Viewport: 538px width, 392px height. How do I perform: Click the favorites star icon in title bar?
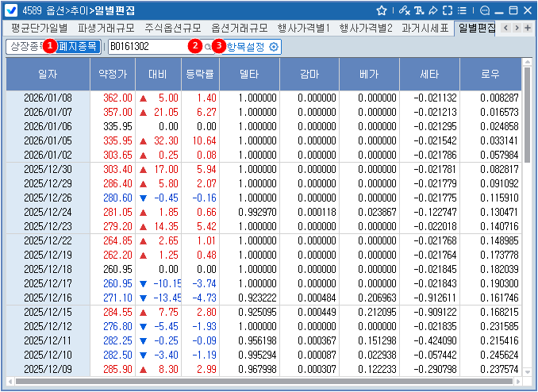[x=382, y=10]
